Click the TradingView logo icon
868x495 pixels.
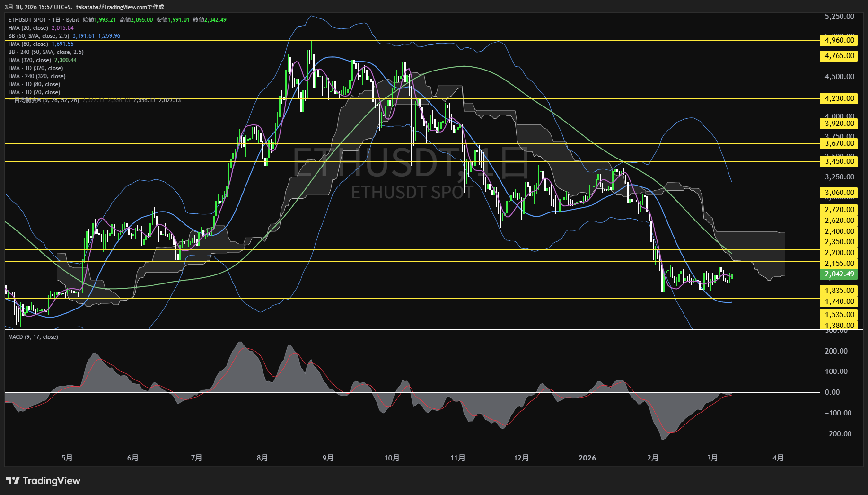click(x=13, y=481)
